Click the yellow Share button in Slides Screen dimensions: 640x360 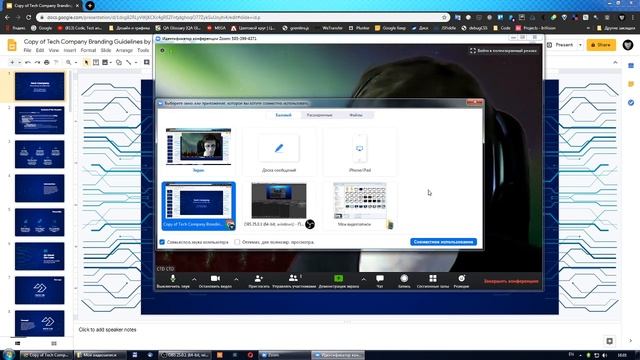click(x=601, y=45)
